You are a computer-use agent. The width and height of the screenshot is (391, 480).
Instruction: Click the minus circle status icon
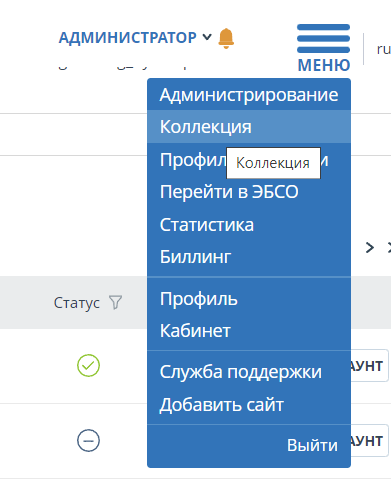[x=88, y=441]
